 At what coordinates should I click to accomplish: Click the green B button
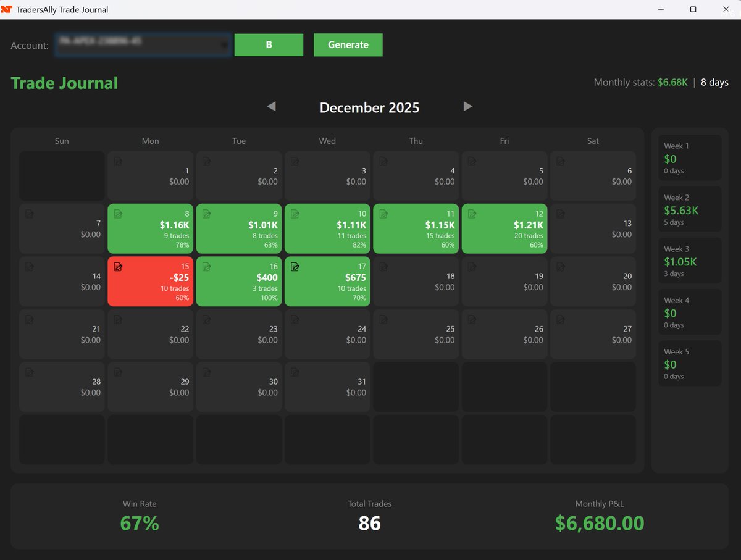[269, 45]
